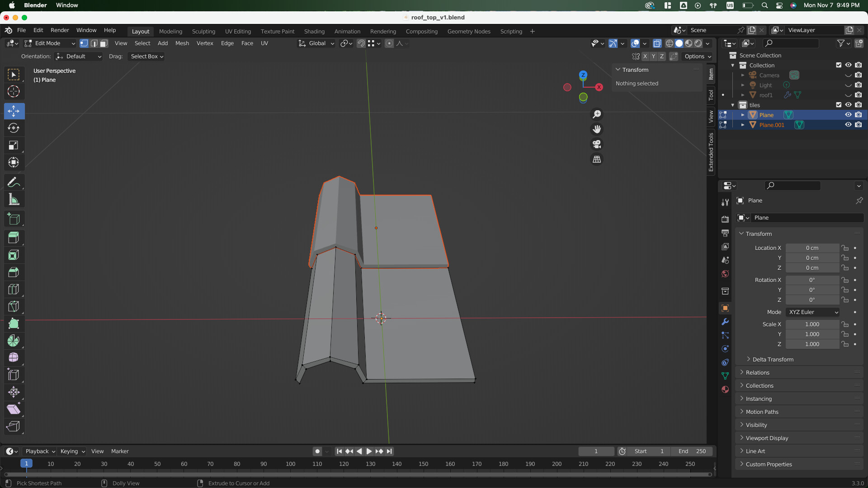Choose the Rotate tool
868x488 pixels.
(14, 128)
